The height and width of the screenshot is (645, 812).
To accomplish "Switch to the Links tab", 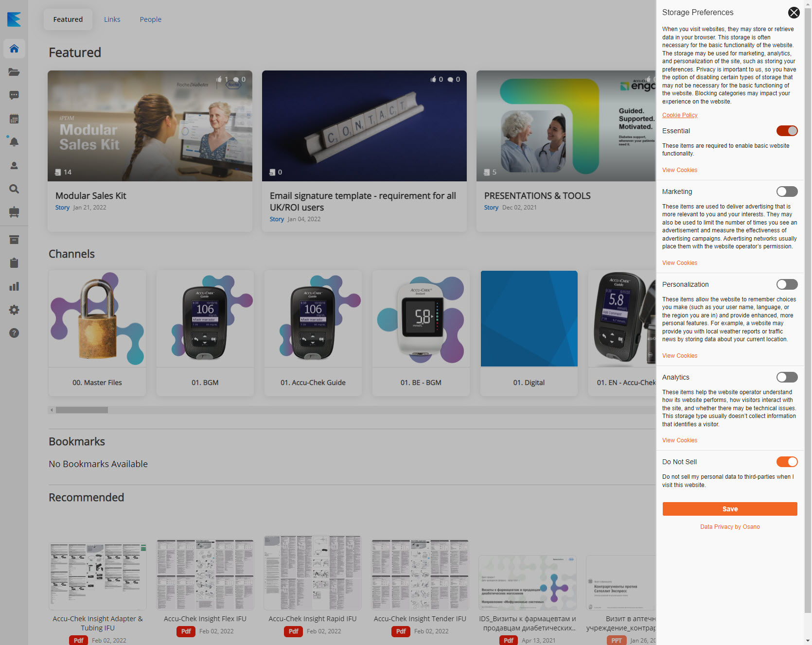I will point(112,19).
